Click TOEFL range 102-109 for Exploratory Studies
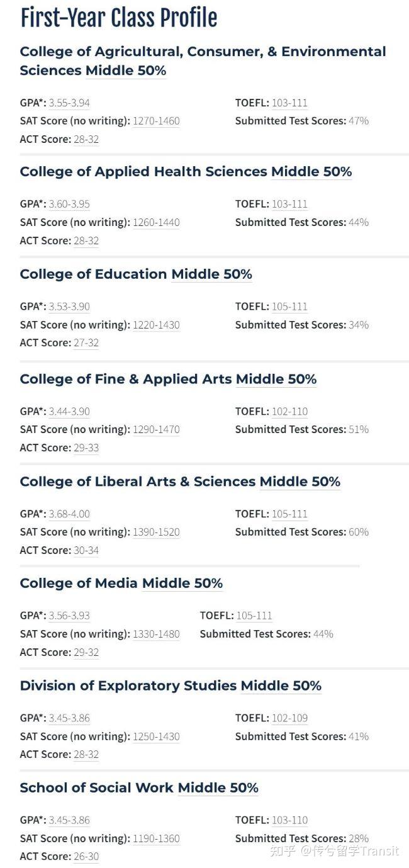Image resolution: width=409 pixels, height=868 pixels. (289, 718)
